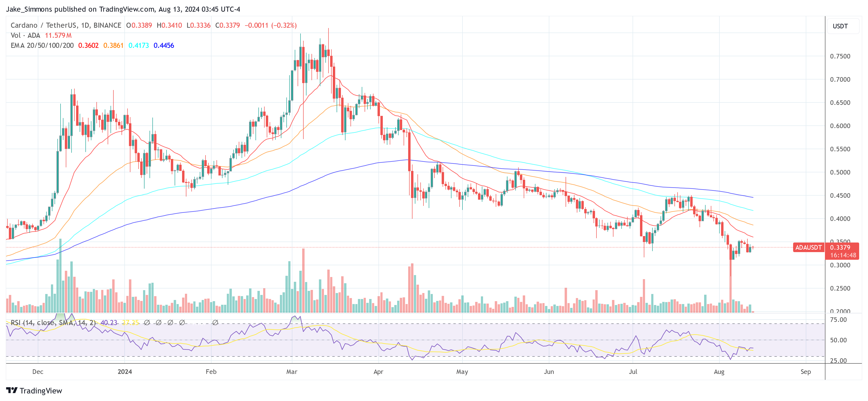Click the yellow RSI SMA value 37.35

130,323
